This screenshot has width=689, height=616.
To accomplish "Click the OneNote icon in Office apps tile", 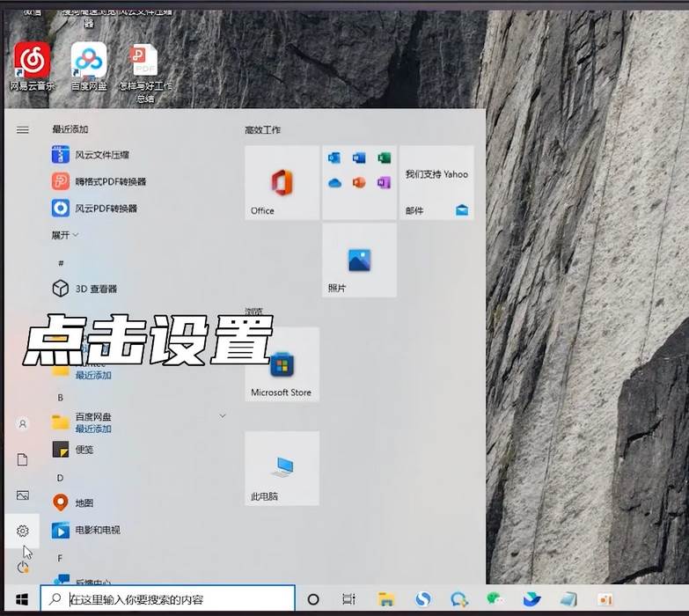I will coord(384,182).
